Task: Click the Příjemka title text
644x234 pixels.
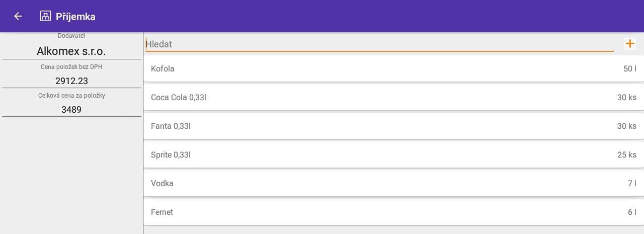Action: click(75, 17)
